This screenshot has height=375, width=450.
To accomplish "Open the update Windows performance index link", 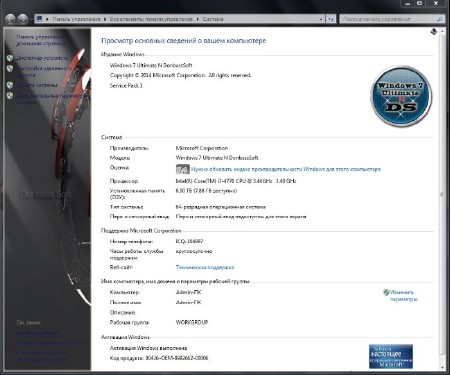I will [x=286, y=169].
